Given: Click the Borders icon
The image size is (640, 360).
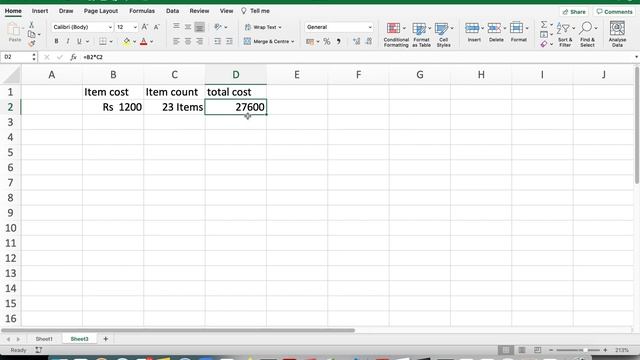Looking at the screenshot, I should pyautogui.click(x=103, y=41).
